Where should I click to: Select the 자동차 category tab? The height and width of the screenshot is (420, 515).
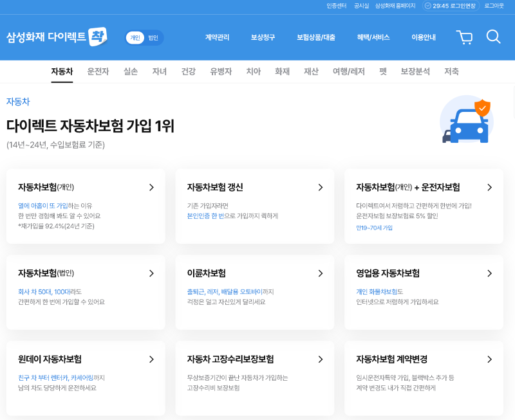point(62,71)
